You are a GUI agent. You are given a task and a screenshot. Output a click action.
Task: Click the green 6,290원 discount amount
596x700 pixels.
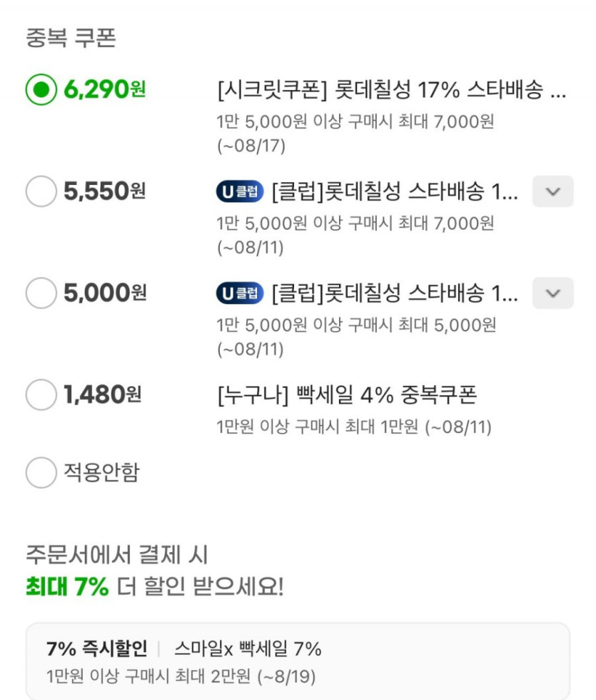tap(104, 90)
